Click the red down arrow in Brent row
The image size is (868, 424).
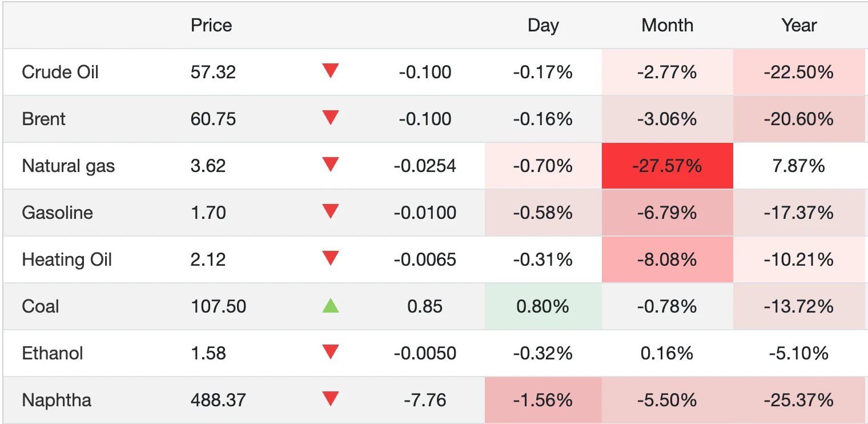331,118
